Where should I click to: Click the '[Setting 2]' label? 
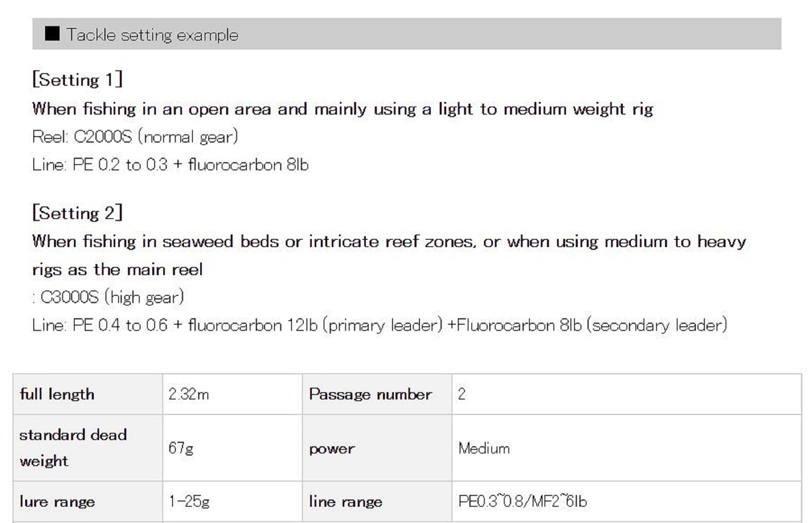[x=77, y=213]
